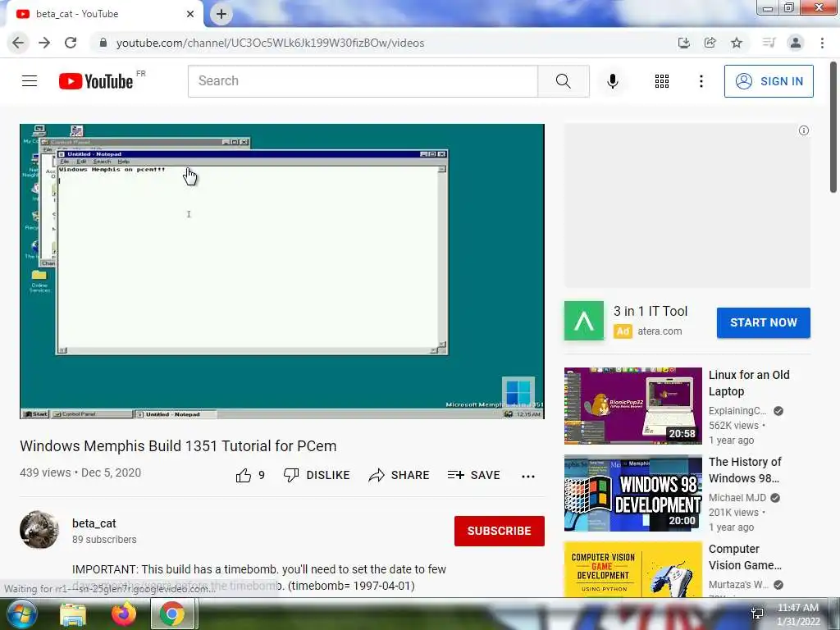Reload the YouTube page
The width and height of the screenshot is (840, 630).
pos(71,43)
